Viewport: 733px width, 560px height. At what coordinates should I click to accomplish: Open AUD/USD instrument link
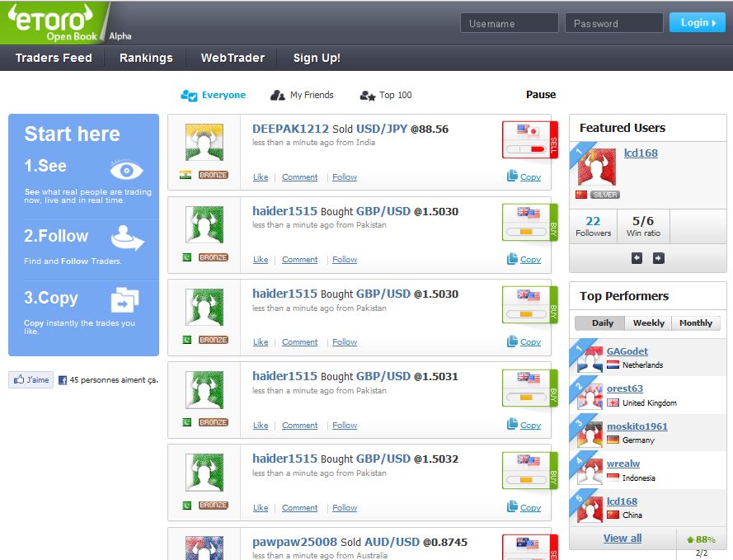(392, 542)
